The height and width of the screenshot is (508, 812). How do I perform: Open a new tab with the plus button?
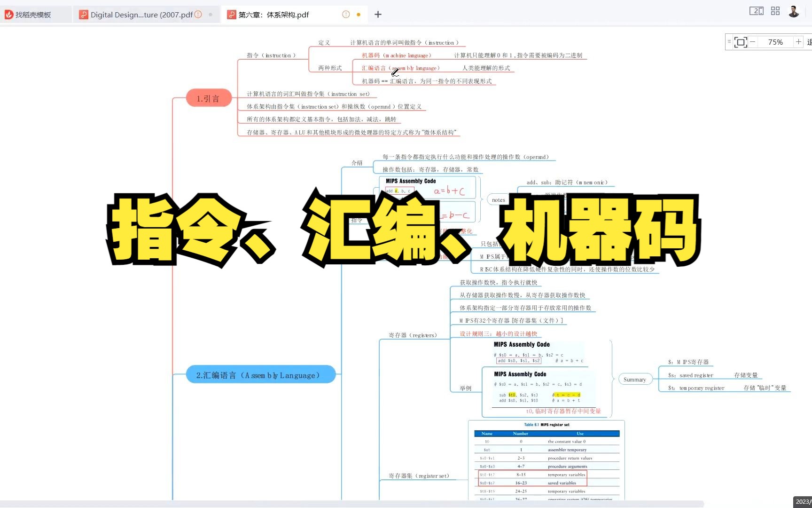tap(377, 15)
